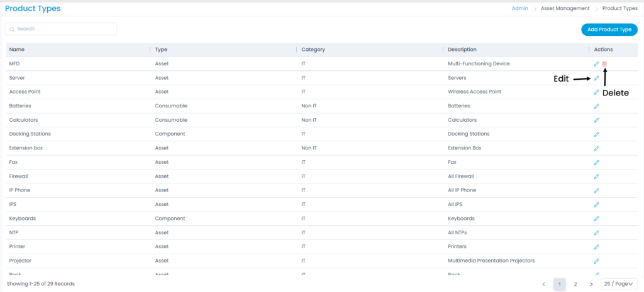Select the Product Types breadcrumb
The height and width of the screenshot is (292, 644).
pos(619,8)
